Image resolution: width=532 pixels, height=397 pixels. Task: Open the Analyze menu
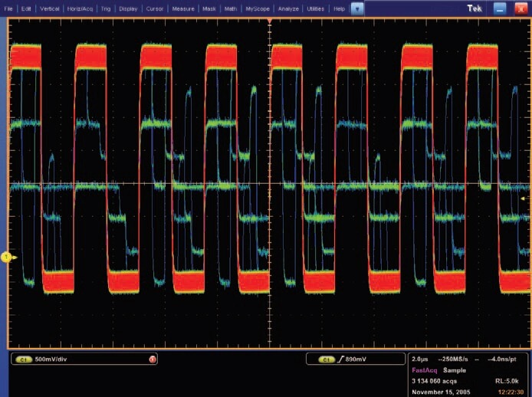(x=288, y=8)
